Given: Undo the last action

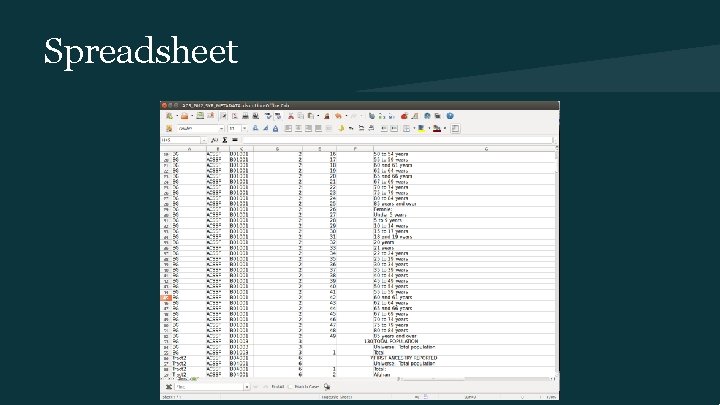Looking at the screenshot, I should click(338, 116).
